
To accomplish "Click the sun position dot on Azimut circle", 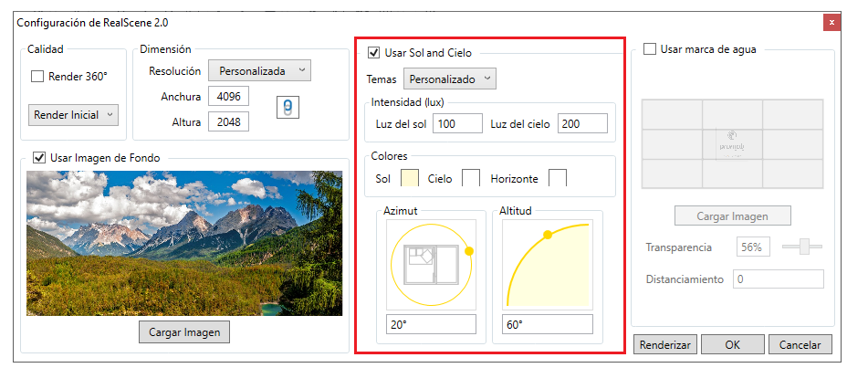I will pyautogui.click(x=469, y=251).
